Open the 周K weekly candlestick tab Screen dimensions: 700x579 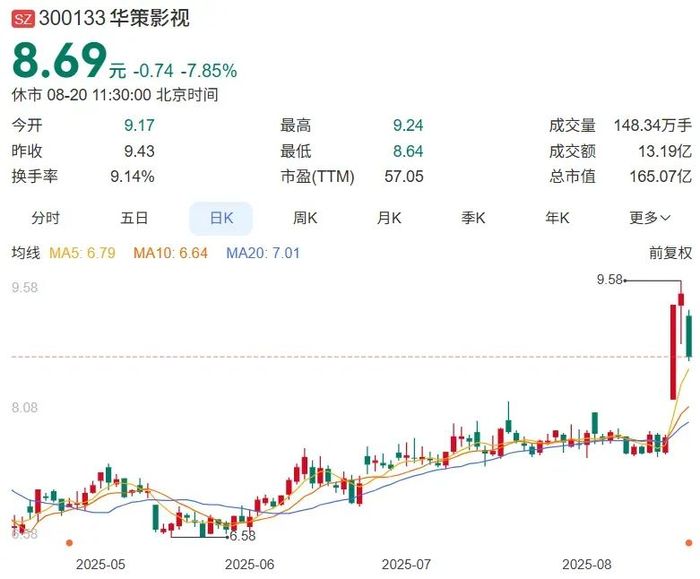tap(305, 218)
